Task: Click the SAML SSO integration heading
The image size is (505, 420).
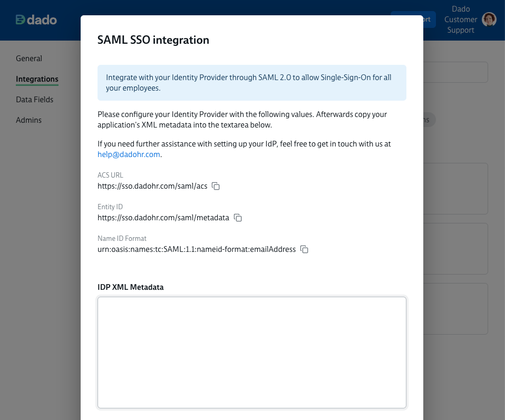Action: click(x=153, y=40)
